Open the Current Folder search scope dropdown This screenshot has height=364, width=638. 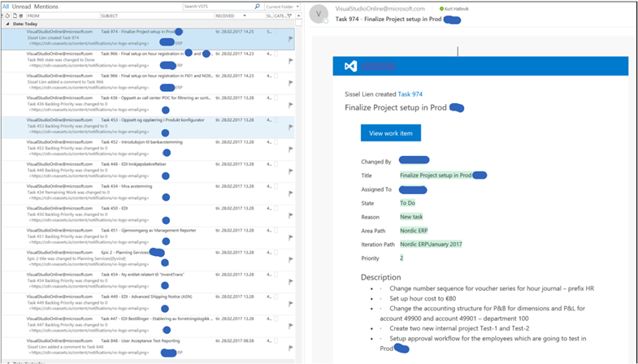(x=284, y=6)
